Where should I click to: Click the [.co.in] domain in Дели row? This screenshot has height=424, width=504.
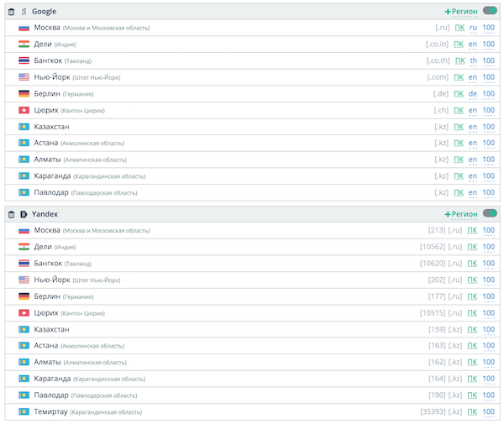(x=437, y=44)
